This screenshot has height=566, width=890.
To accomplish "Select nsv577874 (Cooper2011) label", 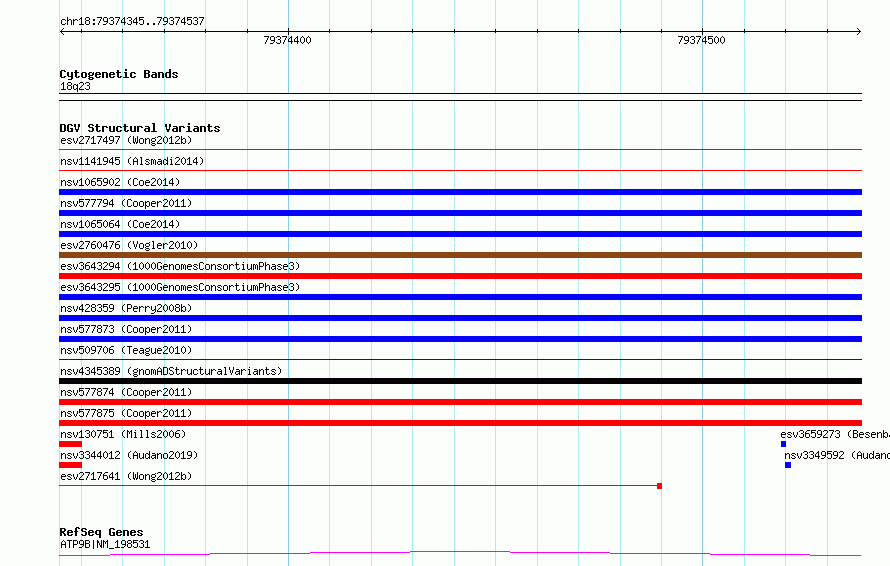I will point(126,392).
